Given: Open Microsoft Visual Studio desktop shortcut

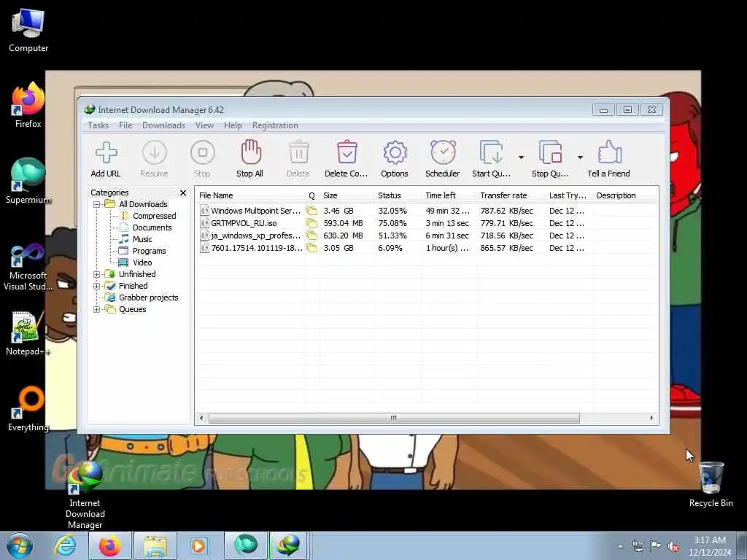Looking at the screenshot, I should 28,267.
